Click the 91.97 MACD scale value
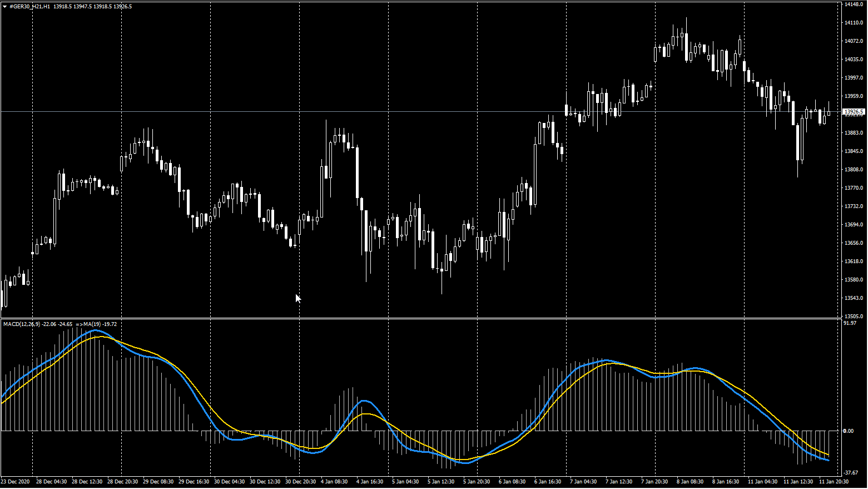 pyautogui.click(x=850, y=323)
